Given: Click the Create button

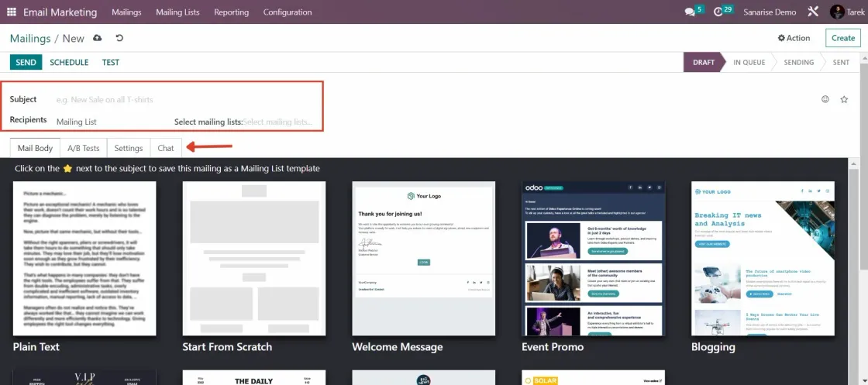Looking at the screenshot, I should (x=843, y=38).
